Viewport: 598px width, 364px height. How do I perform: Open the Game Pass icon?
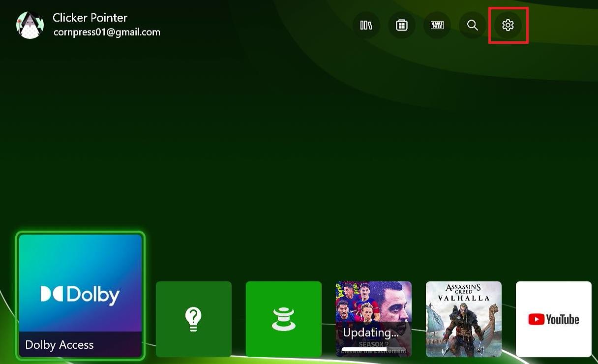tap(437, 25)
